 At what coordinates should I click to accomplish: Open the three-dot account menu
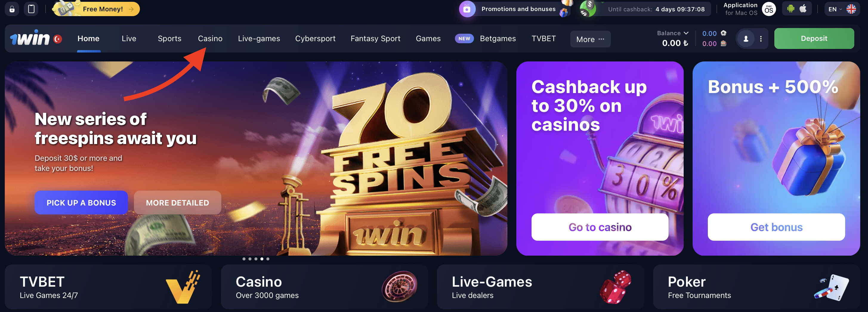[761, 39]
